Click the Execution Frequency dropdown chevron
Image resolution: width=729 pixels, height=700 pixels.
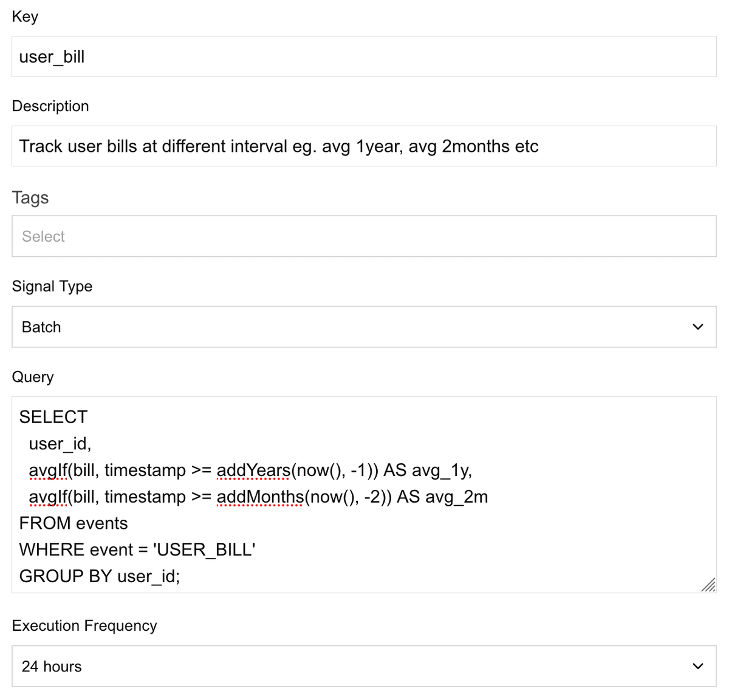[x=697, y=666]
